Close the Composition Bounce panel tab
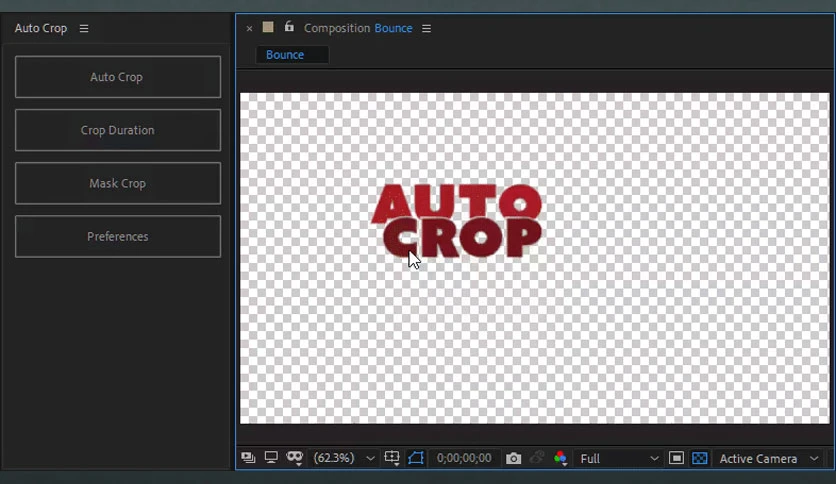Viewport: 836px width, 484px height. [249, 29]
